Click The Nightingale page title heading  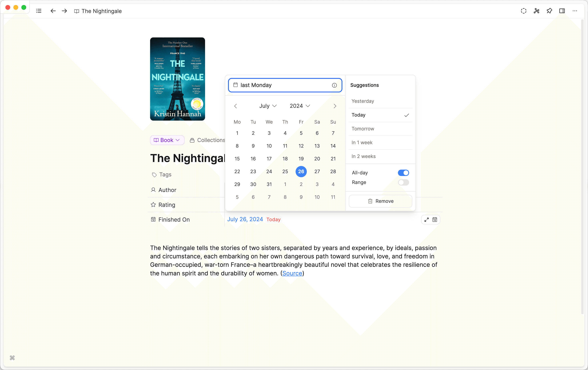[187, 158]
